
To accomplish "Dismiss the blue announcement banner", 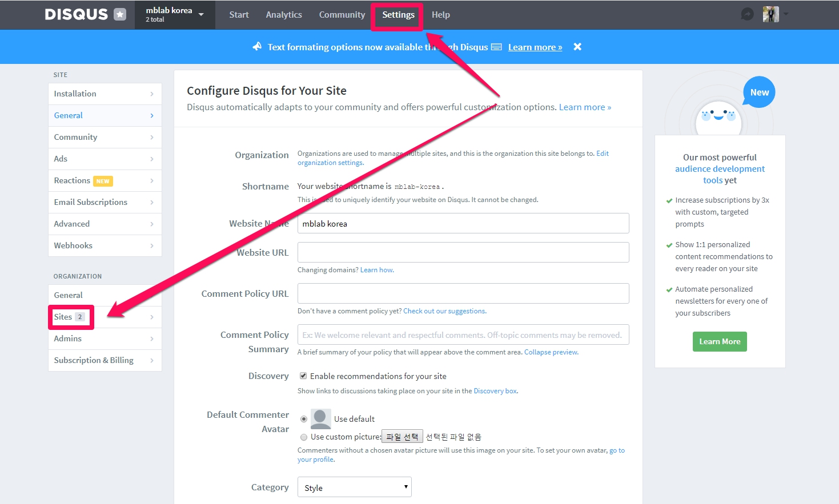I will 577,47.
